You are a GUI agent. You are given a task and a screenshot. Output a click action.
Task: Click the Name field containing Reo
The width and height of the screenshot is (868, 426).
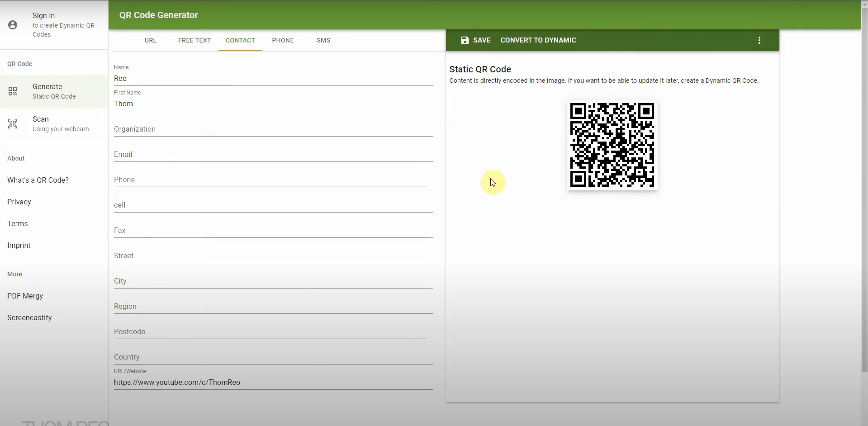point(274,78)
